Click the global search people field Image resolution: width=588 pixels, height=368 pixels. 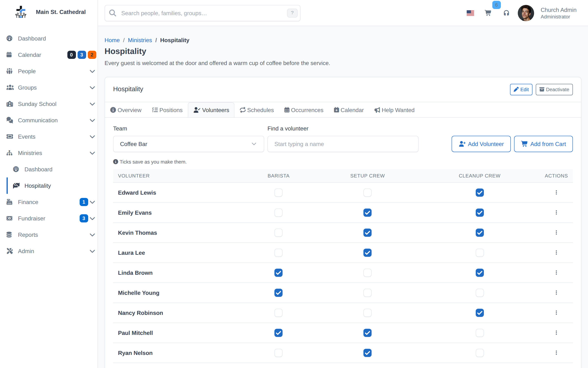(x=202, y=13)
